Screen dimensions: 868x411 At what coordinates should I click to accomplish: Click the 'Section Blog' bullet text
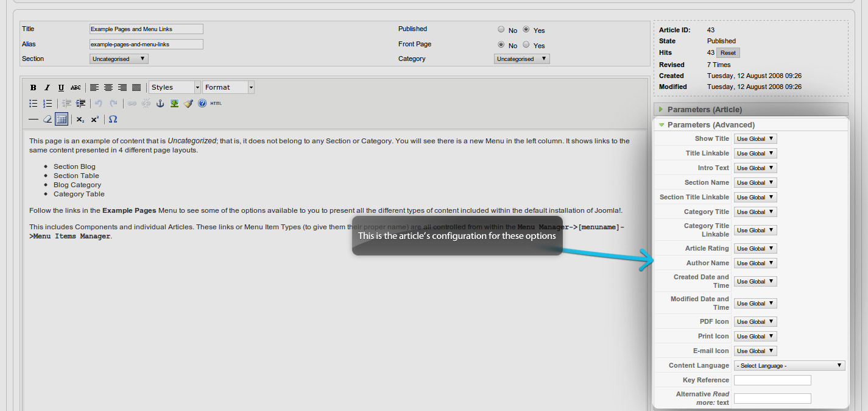point(74,166)
